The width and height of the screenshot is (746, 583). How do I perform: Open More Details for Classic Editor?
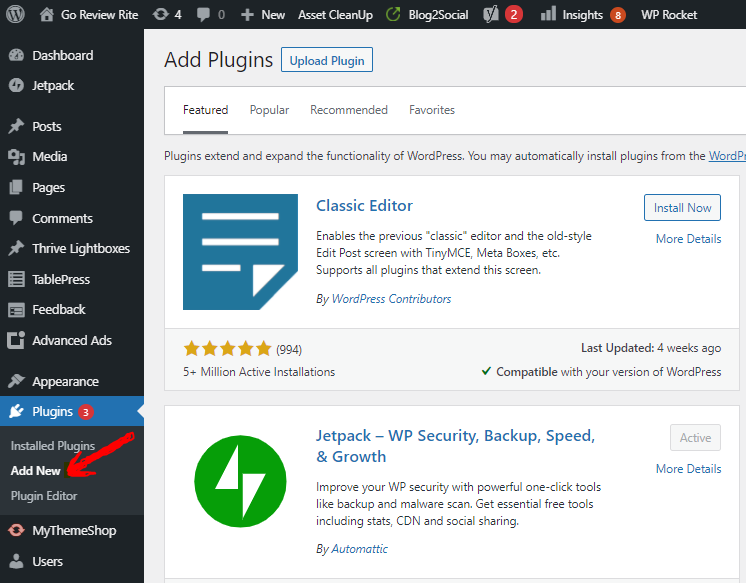pyautogui.click(x=688, y=238)
